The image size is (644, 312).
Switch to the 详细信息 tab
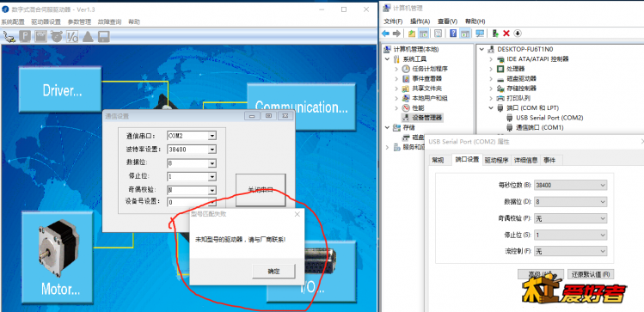pos(526,160)
